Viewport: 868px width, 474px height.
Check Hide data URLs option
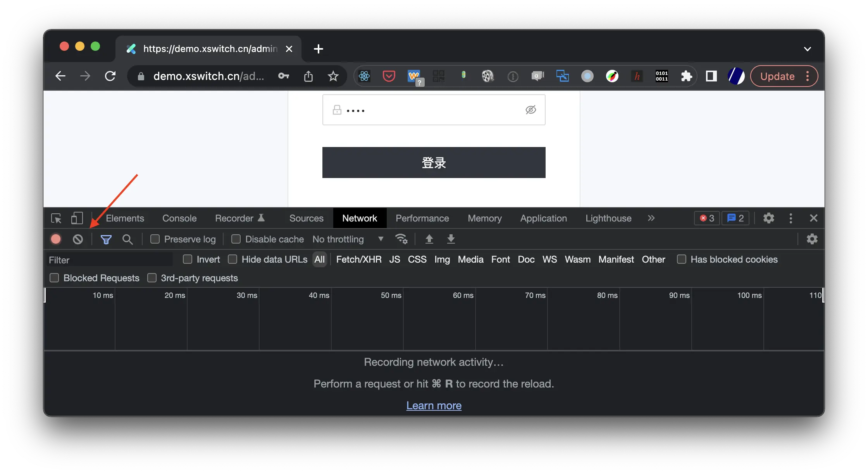tap(232, 259)
